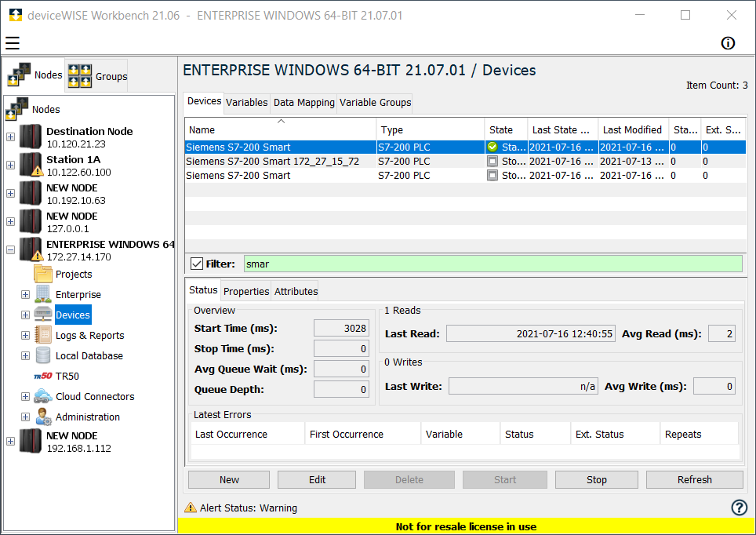Click the Refresh button
This screenshot has width=756, height=535.
694,479
